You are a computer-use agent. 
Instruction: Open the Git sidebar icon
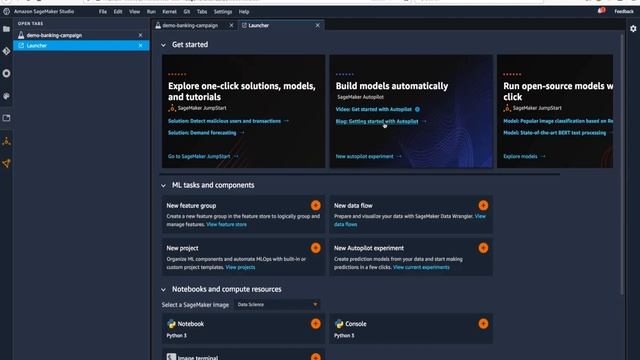(6, 51)
